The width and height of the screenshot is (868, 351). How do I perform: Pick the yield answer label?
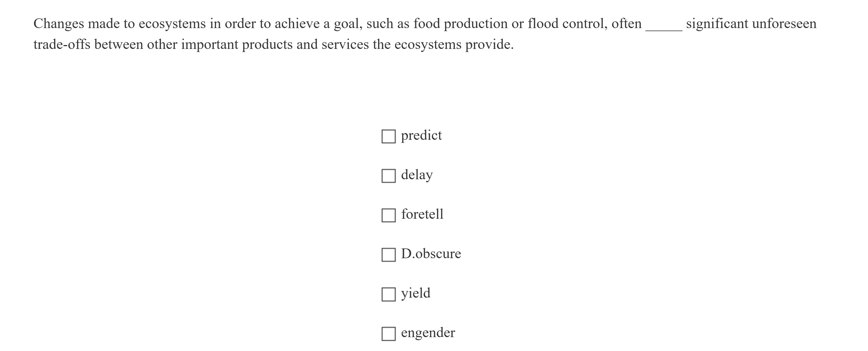coord(416,293)
